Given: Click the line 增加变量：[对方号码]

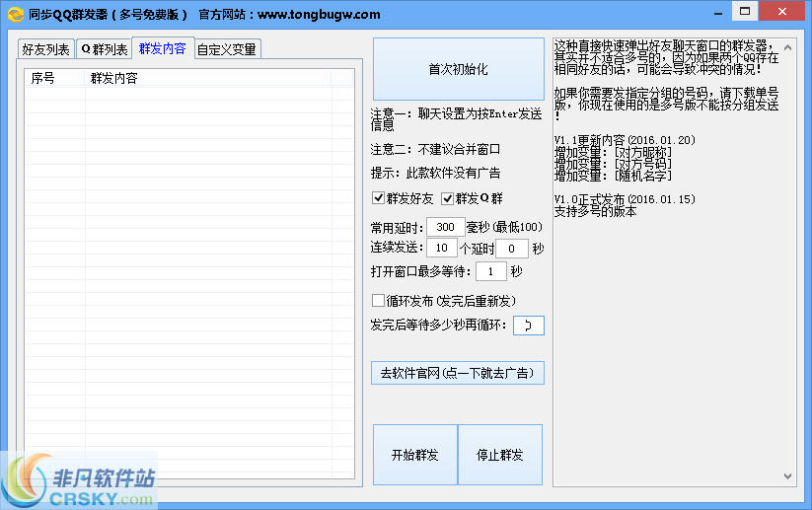Looking at the screenshot, I should (613, 164).
